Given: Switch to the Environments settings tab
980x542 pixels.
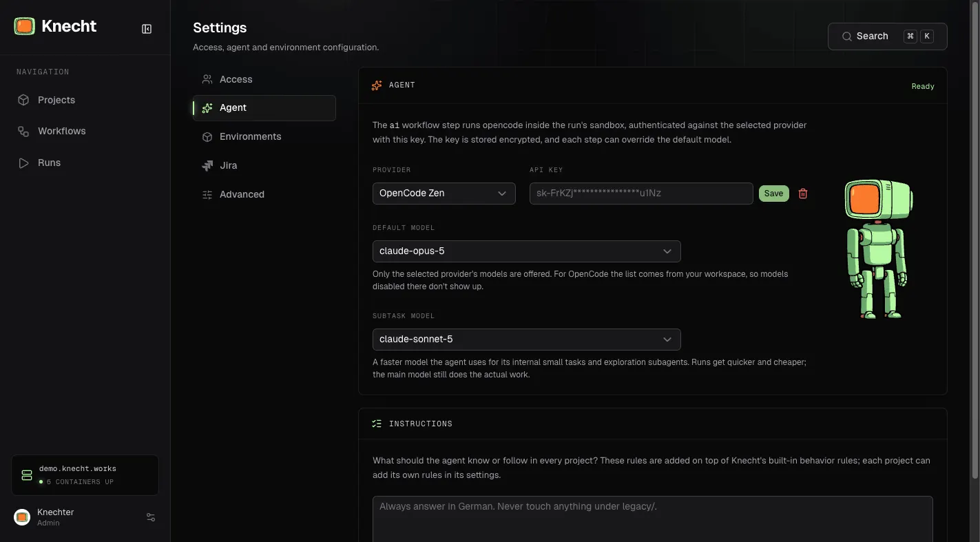Looking at the screenshot, I should (264, 137).
